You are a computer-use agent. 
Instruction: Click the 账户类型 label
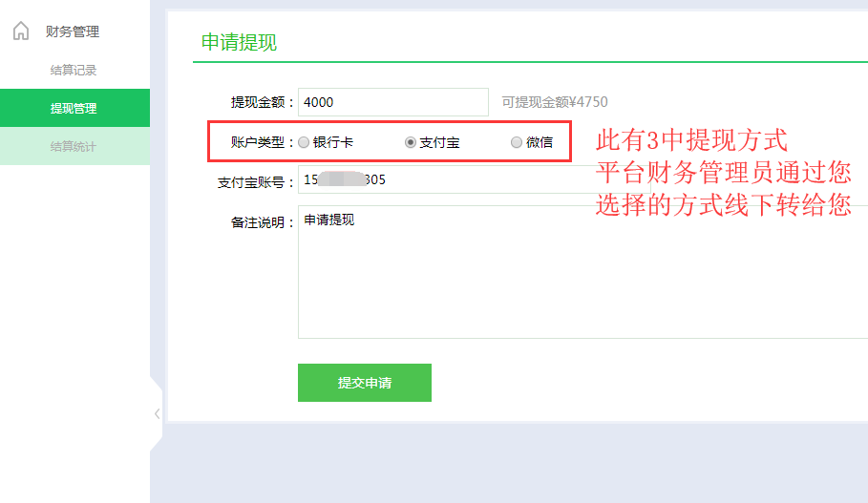[261, 142]
